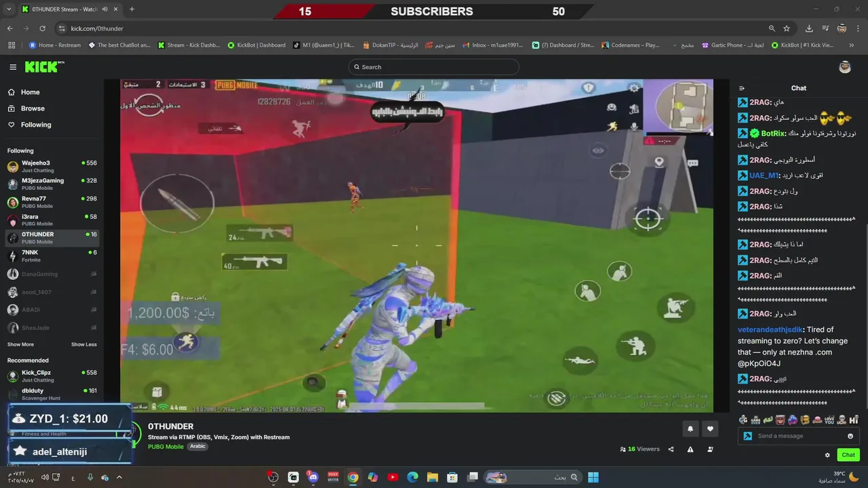
Task: Go back in browser
Action: [9, 28]
